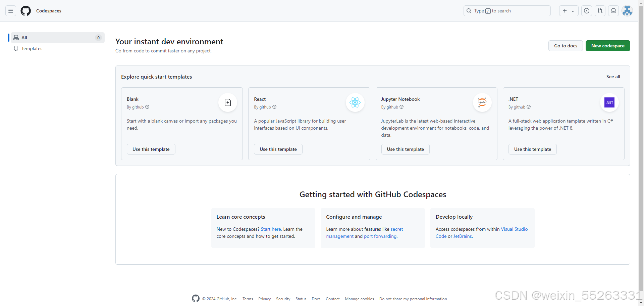Open Go to docs
This screenshot has width=644, height=306.
coord(566,46)
